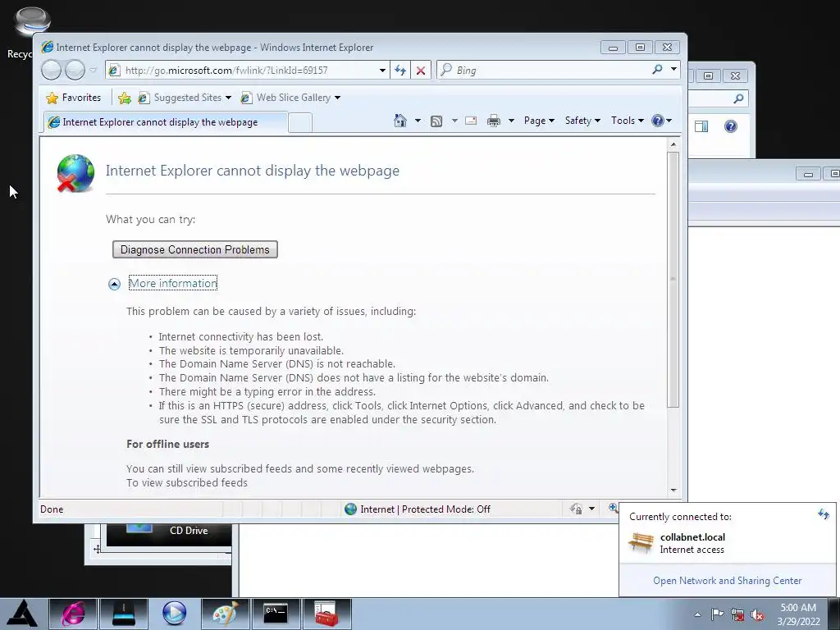Viewport: 840px width, 630px height.
Task: Click the Internet Protected Mode status zone
Action: point(418,509)
